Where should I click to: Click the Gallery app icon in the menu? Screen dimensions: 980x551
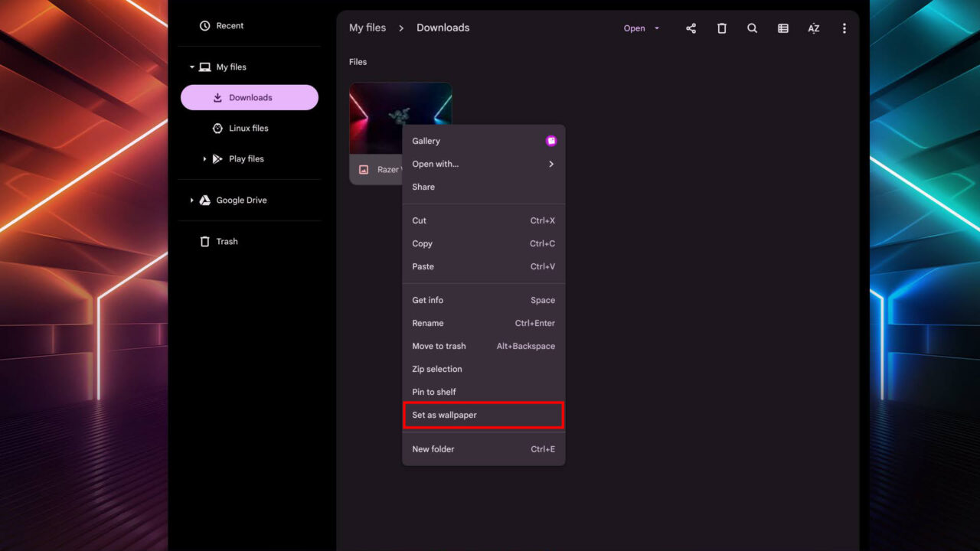coord(551,140)
